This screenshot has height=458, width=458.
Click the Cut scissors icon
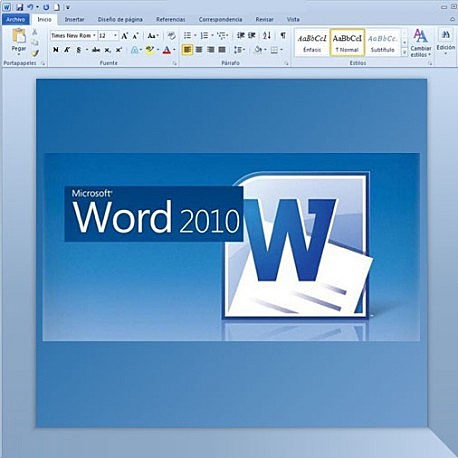[35, 32]
